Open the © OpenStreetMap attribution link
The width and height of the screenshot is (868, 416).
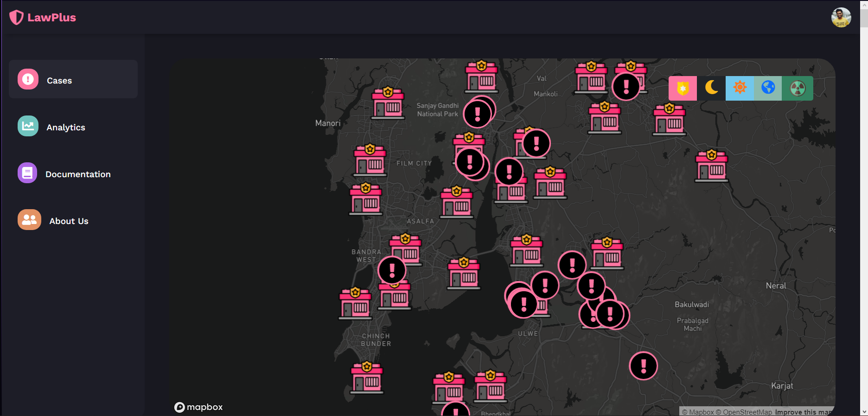click(x=744, y=412)
